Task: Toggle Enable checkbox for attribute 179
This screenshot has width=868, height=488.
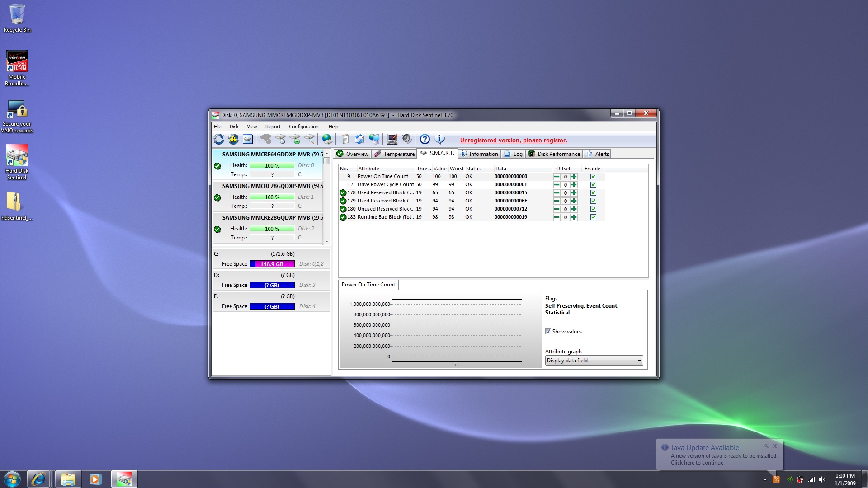Action: pos(593,201)
